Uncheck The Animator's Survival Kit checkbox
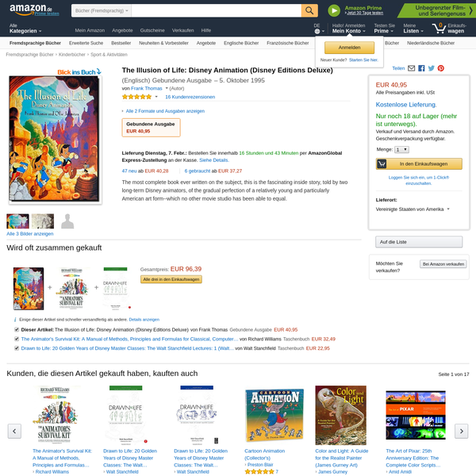 point(17,339)
